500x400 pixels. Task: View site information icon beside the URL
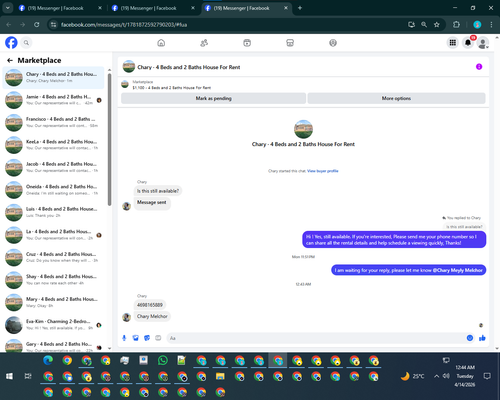[53, 24]
